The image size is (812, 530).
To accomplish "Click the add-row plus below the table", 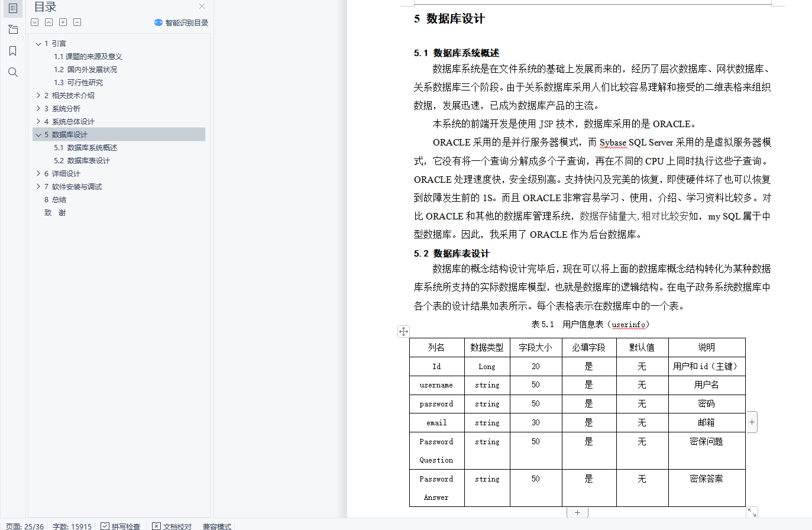I will click(x=577, y=513).
